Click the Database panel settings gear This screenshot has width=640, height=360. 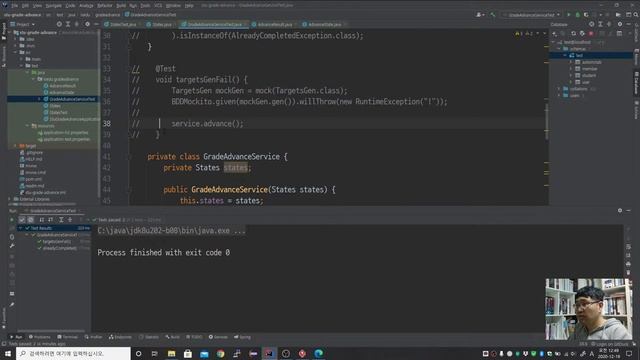pos(620,24)
